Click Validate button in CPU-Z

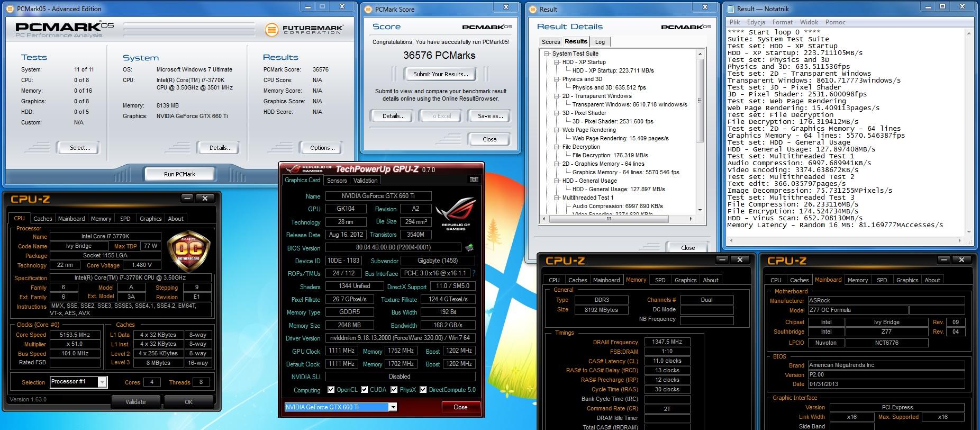[x=135, y=402]
